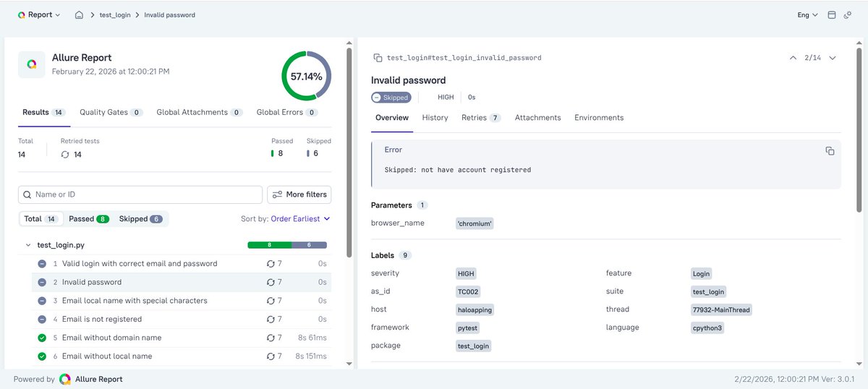Collapse the Parameters section
Image resolution: width=868 pixels, height=389 pixels.
[399, 205]
